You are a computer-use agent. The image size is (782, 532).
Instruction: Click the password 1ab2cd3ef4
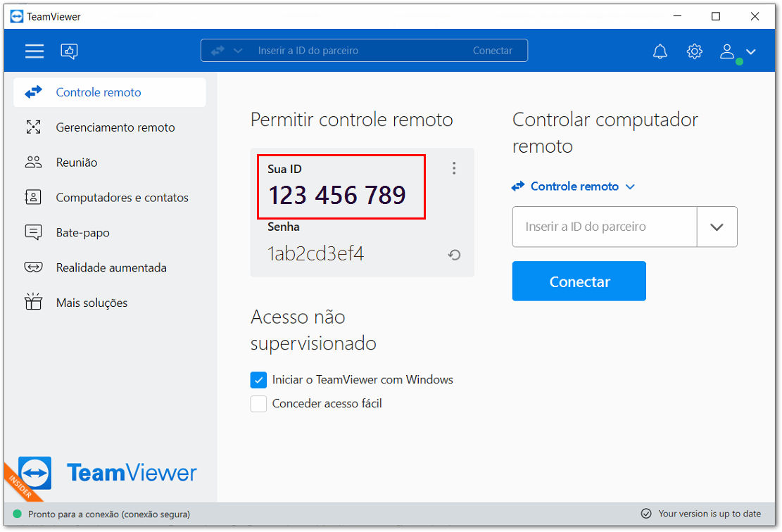click(316, 254)
